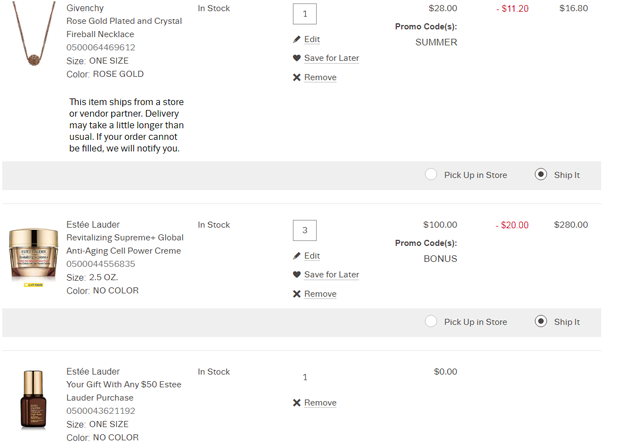Choose Pick Up in Store for the Estée Lauder creme

click(431, 321)
